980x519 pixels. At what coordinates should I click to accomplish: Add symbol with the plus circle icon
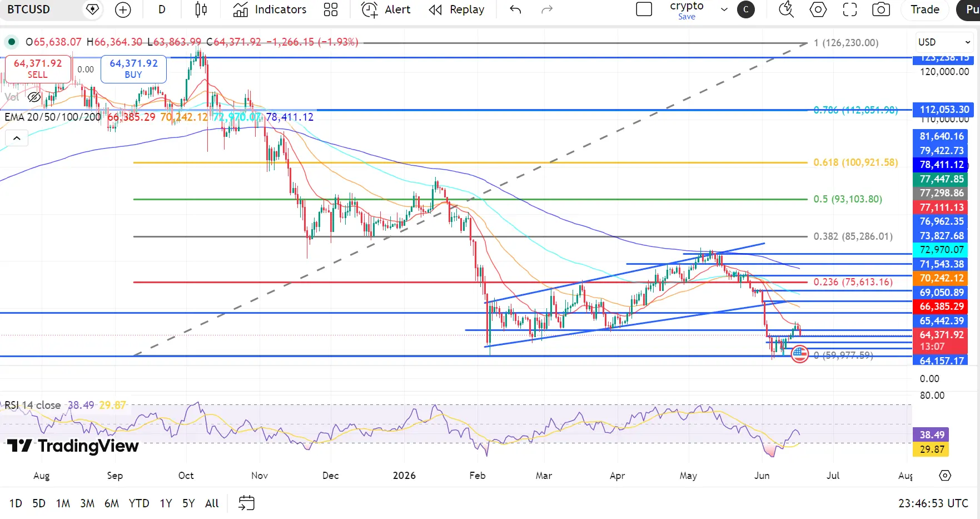pos(123,9)
